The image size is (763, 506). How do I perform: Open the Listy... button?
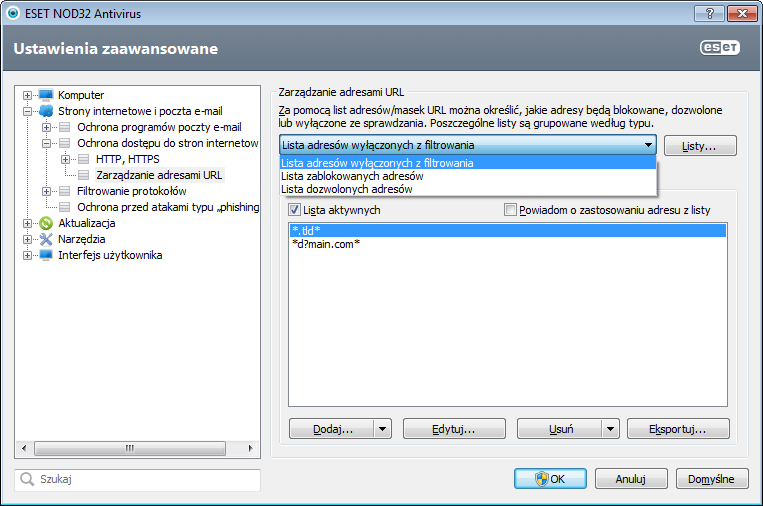click(700, 145)
